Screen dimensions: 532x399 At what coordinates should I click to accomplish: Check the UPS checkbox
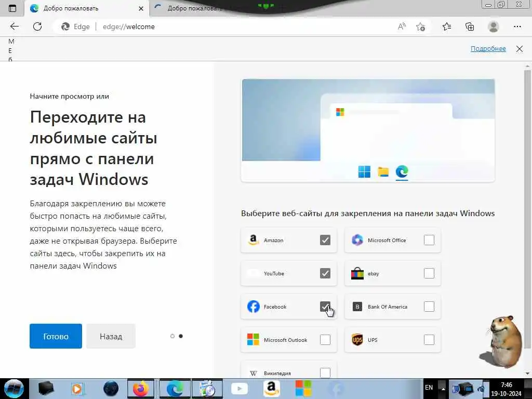click(429, 340)
